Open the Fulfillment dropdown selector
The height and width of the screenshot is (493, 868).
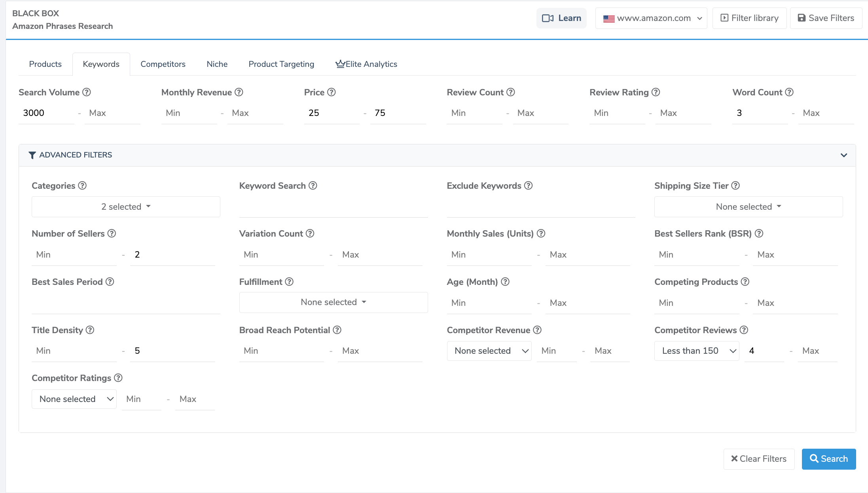coord(333,302)
